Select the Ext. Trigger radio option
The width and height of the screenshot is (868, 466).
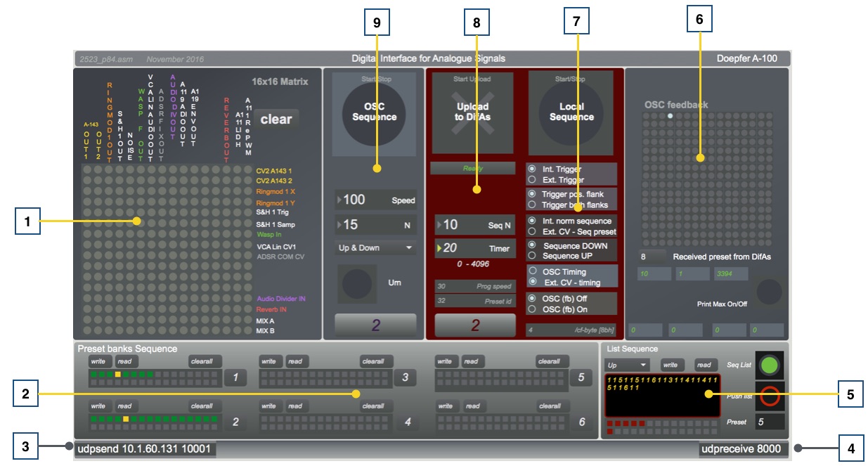click(x=532, y=181)
